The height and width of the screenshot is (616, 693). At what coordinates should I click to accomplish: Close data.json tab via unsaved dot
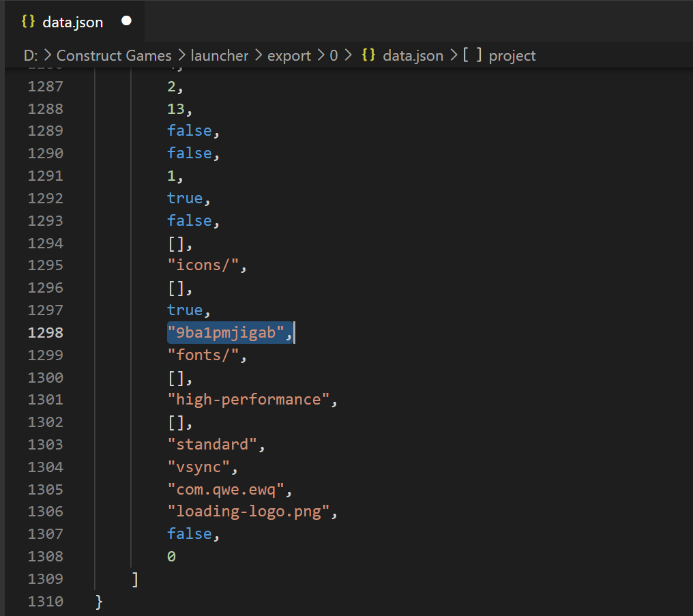[x=126, y=21]
